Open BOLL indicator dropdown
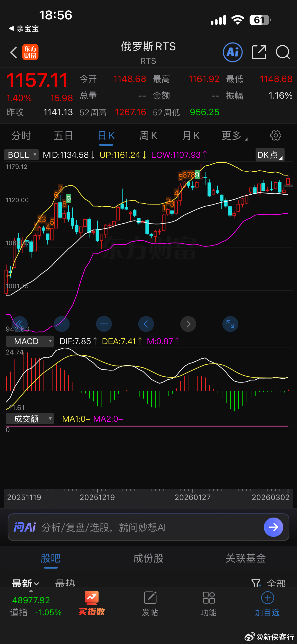 pyautogui.click(x=21, y=155)
